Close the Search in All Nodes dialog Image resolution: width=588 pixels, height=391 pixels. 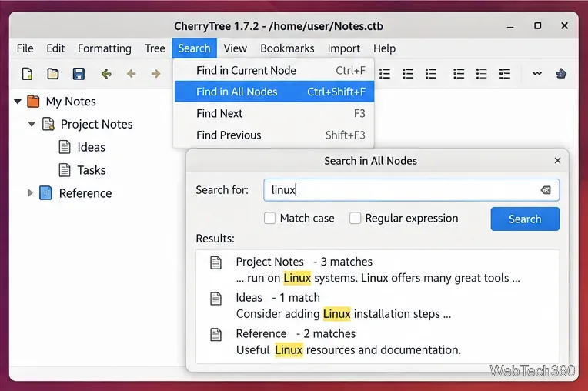coord(558,160)
